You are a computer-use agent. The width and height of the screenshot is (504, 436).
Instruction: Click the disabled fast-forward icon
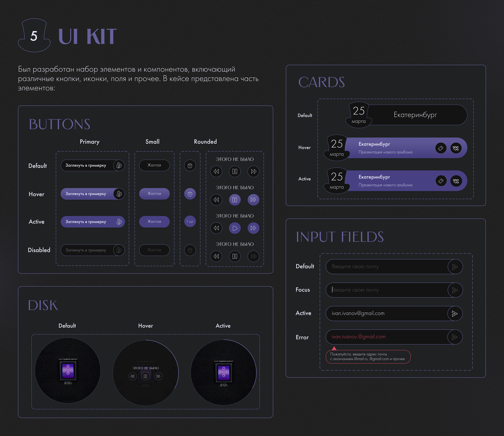click(x=253, y=256)
